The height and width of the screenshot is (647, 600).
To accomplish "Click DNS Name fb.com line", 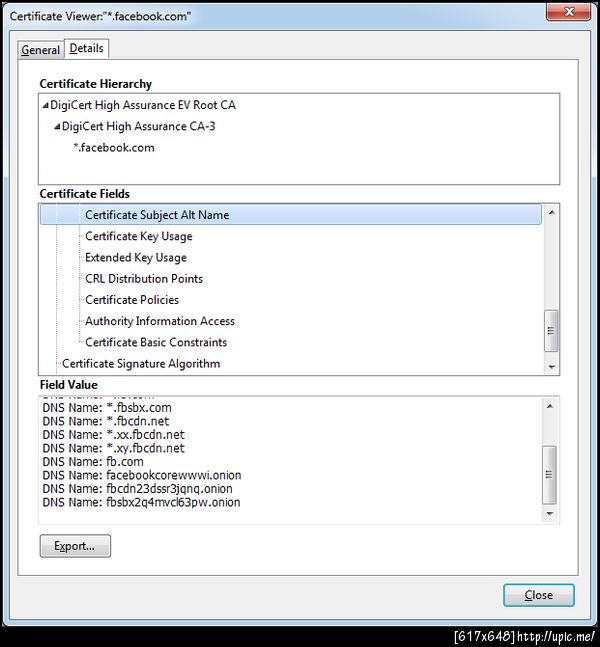I will tap(93, 462).
